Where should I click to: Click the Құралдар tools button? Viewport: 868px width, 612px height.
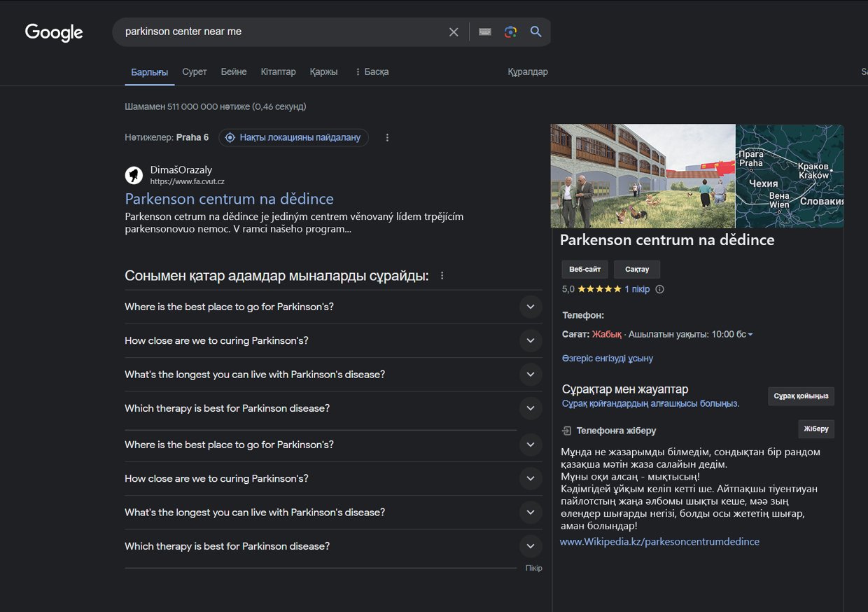tap(528, 72)
